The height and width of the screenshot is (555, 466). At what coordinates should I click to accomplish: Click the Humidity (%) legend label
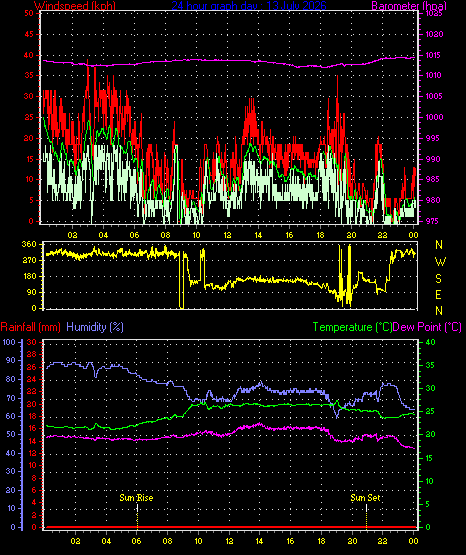pyautogui.click(x=95, y=327)
